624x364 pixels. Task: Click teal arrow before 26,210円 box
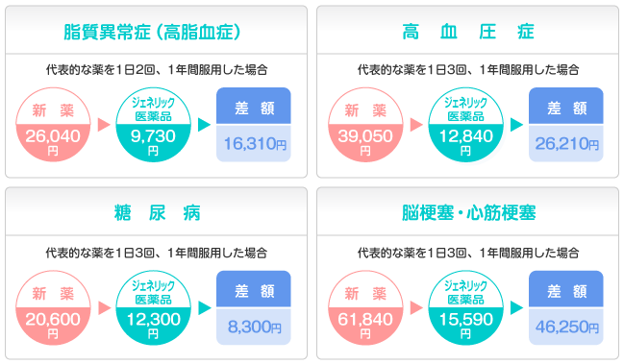pyautogui.click(x=516, y=125)
